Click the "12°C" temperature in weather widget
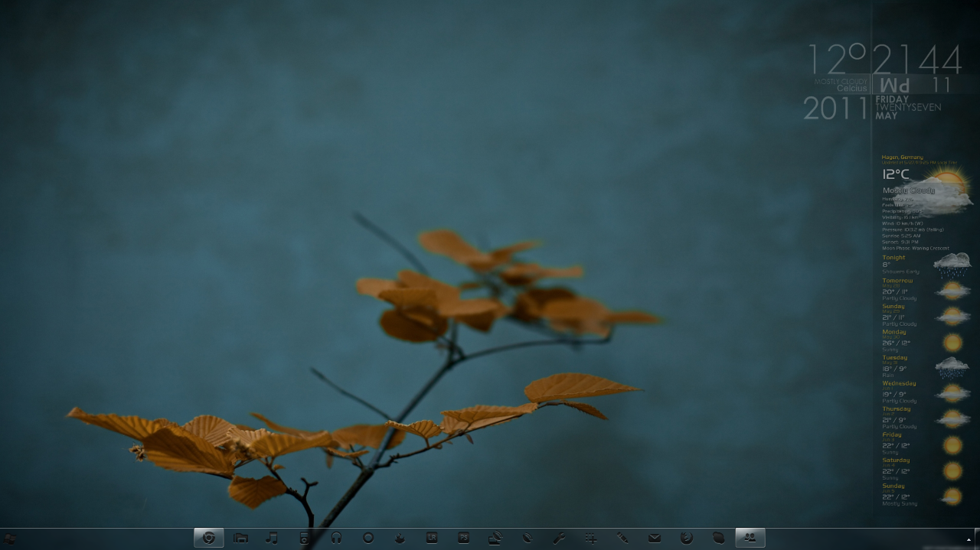The image size is (980, 550). [x=895, y=174]
